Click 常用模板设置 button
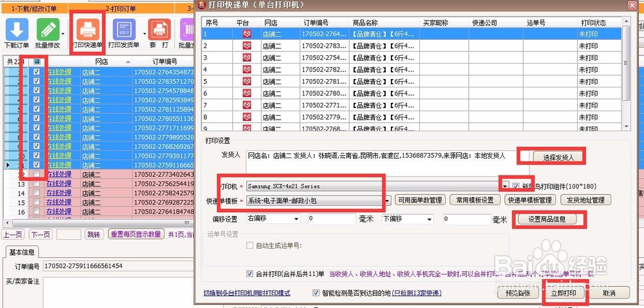The width and height of the screenshot is (644, 308). (475, 200)
